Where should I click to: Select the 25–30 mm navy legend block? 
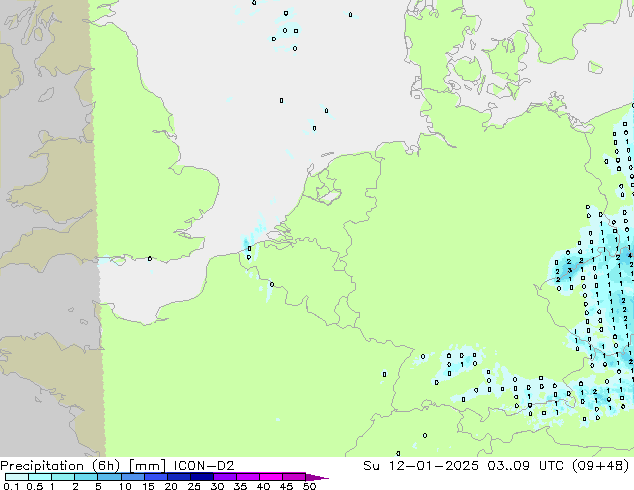click(202, 477)
